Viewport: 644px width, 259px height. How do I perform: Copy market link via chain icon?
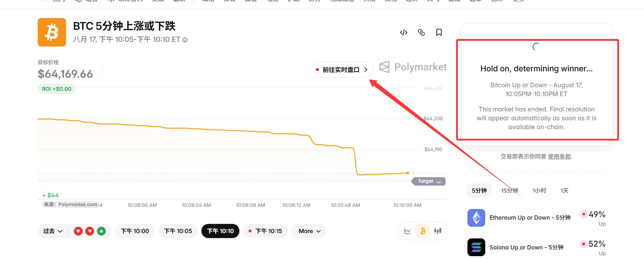click(x=421, y=33)
